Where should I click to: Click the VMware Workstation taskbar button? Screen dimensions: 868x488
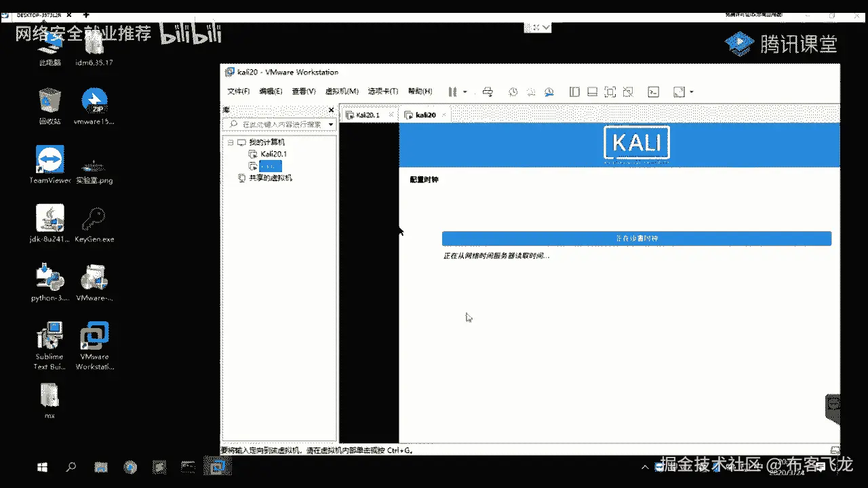point(218,466)
